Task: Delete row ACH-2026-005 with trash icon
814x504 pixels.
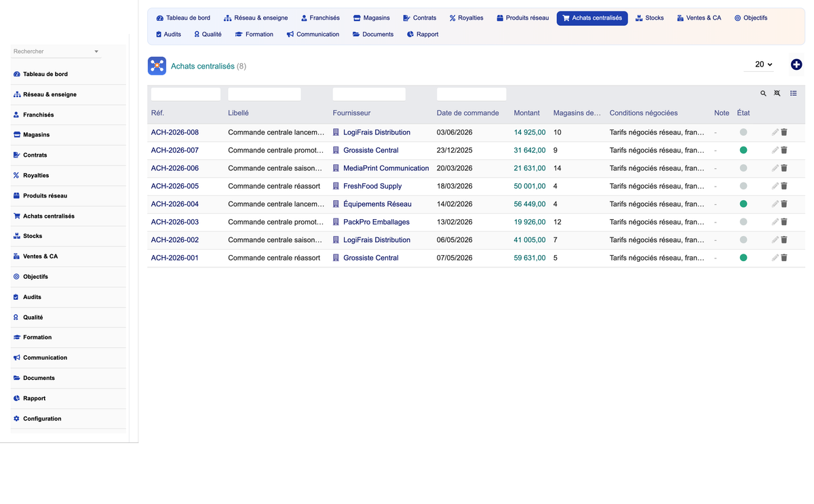Action: click(784, 186)
